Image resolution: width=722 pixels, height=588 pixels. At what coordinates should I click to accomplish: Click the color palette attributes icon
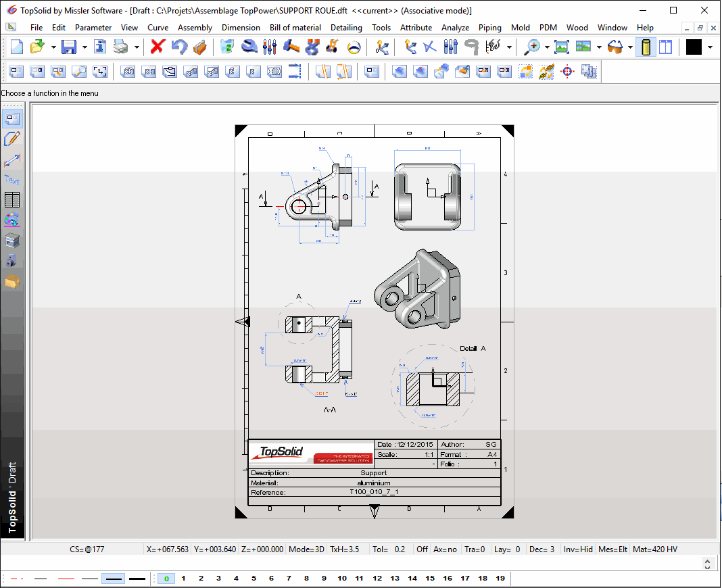click(12, 220)
